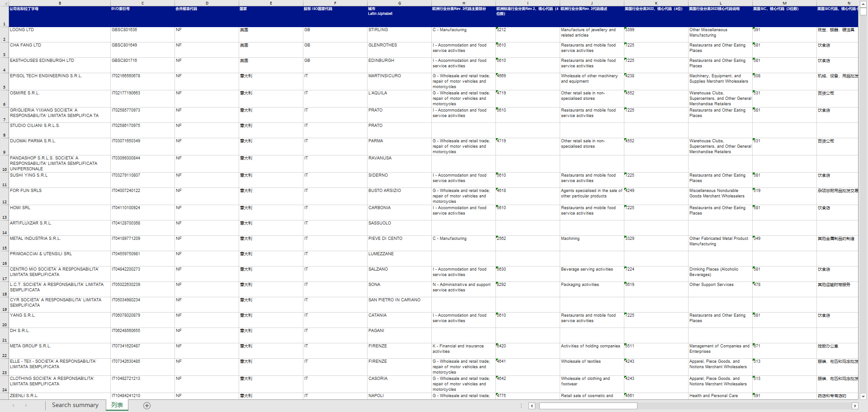Click the header cell '股东 ISO国家代码'
The image size is (868, 412).
pos(335,17)
